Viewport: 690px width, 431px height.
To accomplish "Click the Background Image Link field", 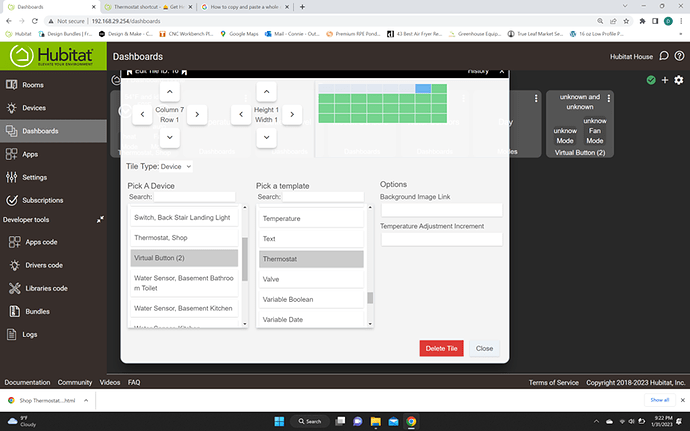I will 441,210.
